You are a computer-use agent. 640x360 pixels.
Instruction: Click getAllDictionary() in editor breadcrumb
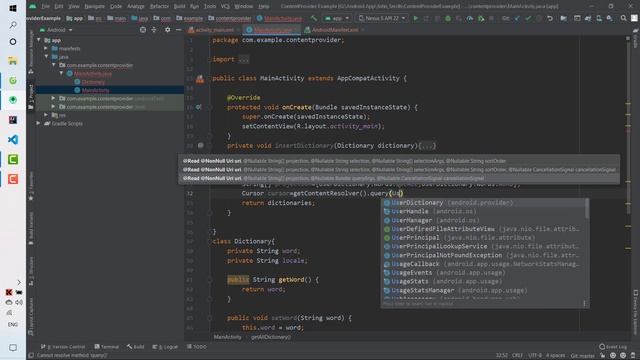point(271,337)
